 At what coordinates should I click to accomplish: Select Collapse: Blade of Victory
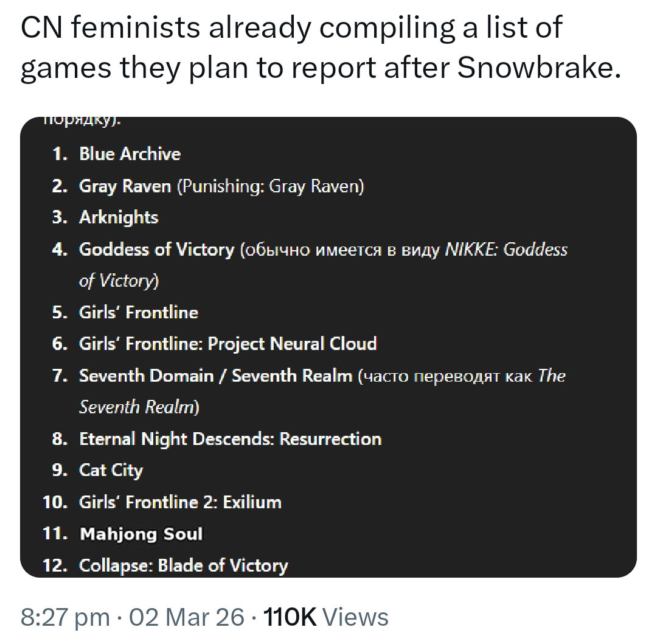tap(183, 565)
